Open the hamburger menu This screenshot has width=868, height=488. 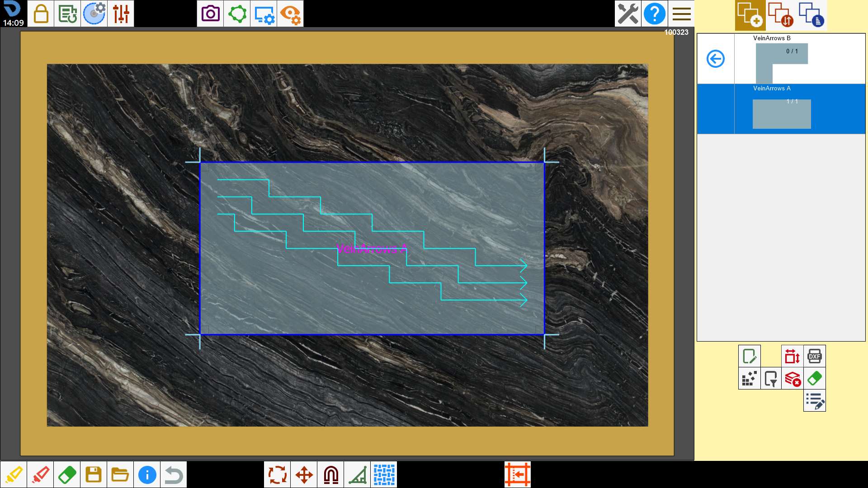(681, 14)
